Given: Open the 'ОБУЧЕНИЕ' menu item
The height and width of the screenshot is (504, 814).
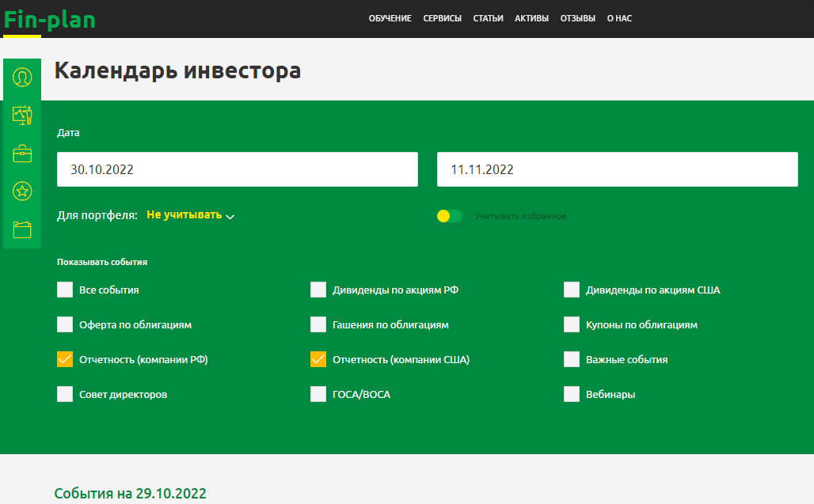Looking at the screenshot, I should 390,18.
